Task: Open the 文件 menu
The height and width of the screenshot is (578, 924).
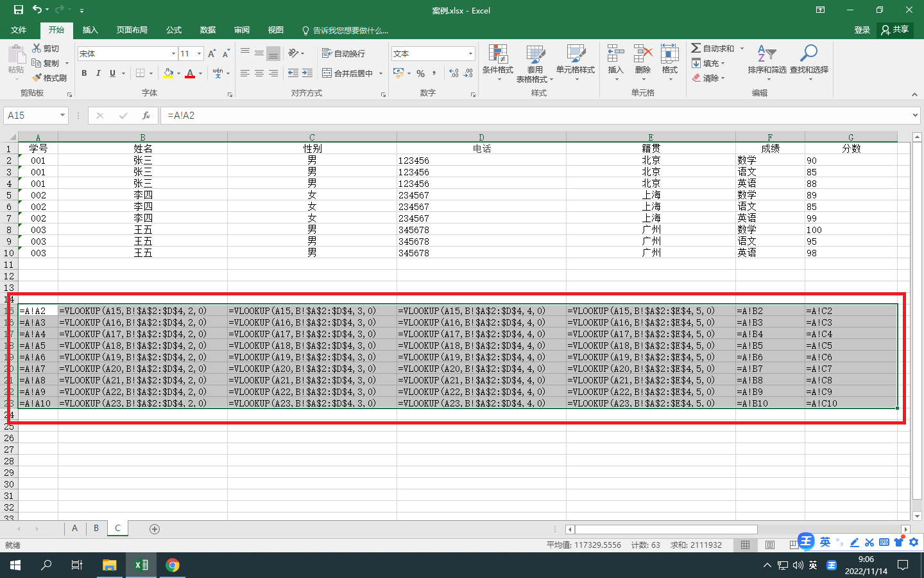Action: (19, 30)
